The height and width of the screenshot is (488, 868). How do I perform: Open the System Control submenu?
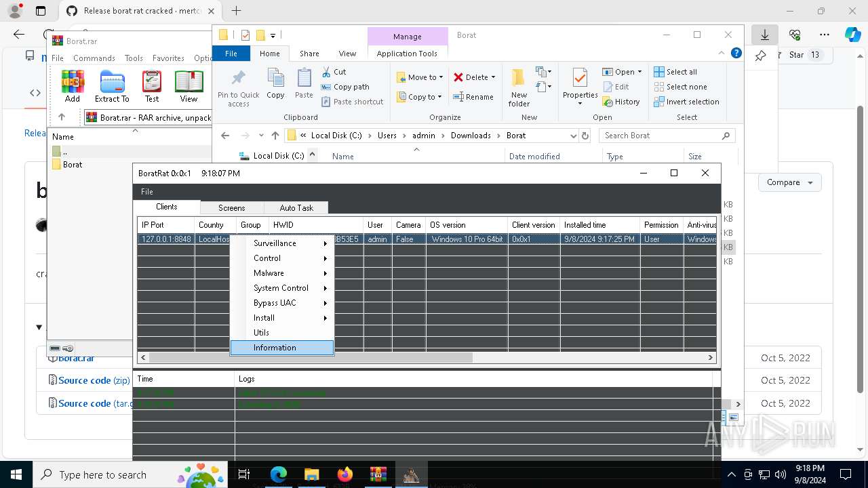[282, 288]
